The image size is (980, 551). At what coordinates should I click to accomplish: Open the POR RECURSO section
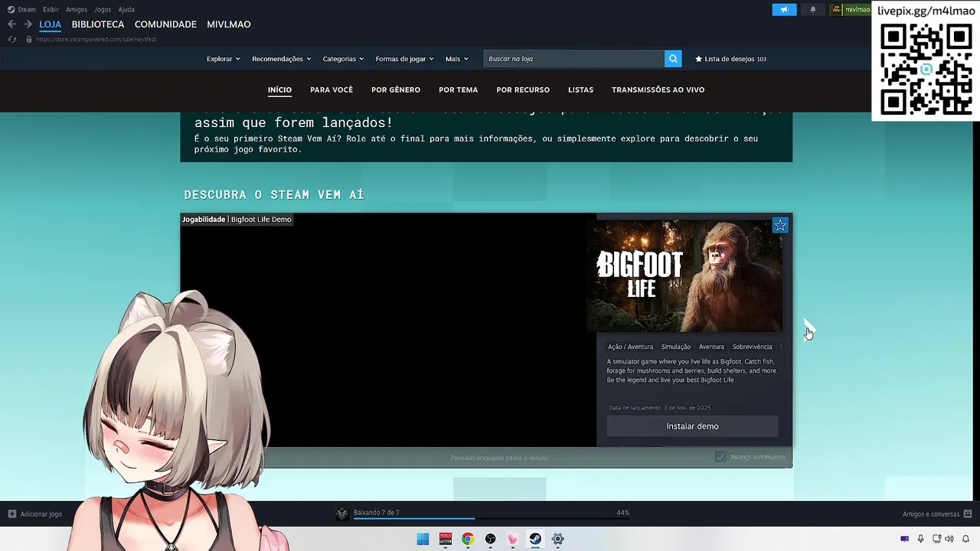[x=523, y=90]
